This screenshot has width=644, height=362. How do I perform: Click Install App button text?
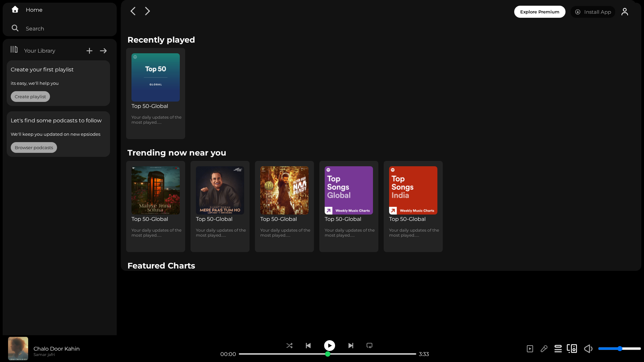[597, 12]
